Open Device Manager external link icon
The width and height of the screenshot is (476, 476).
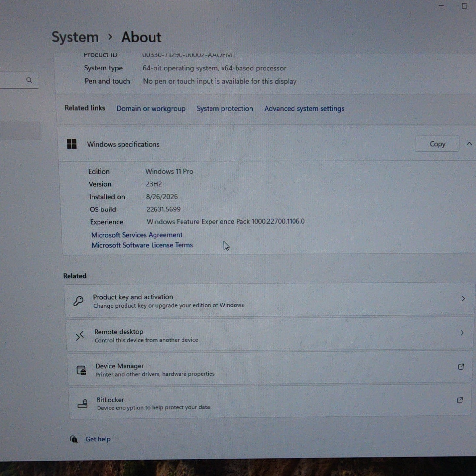461,367
